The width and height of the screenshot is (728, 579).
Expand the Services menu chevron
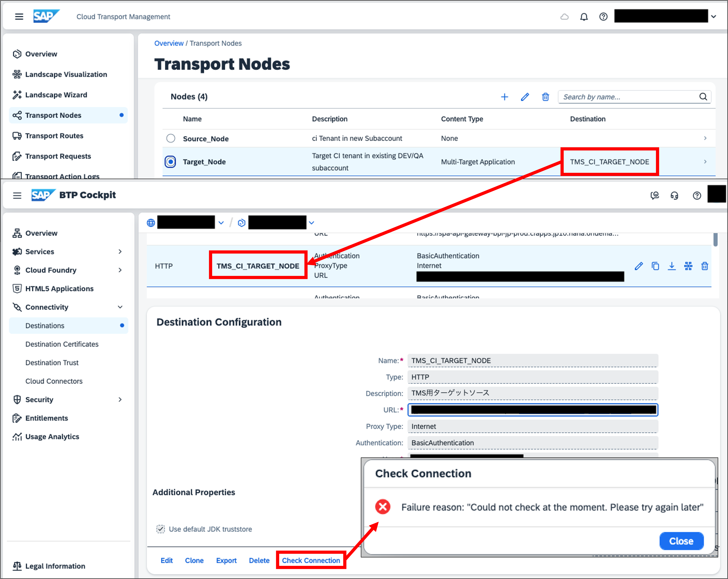pos(120,251)
